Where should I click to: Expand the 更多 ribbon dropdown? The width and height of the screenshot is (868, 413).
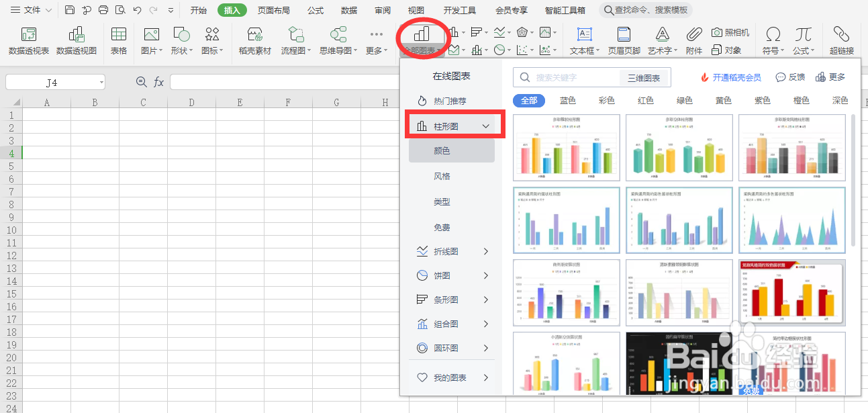[376, 50]
